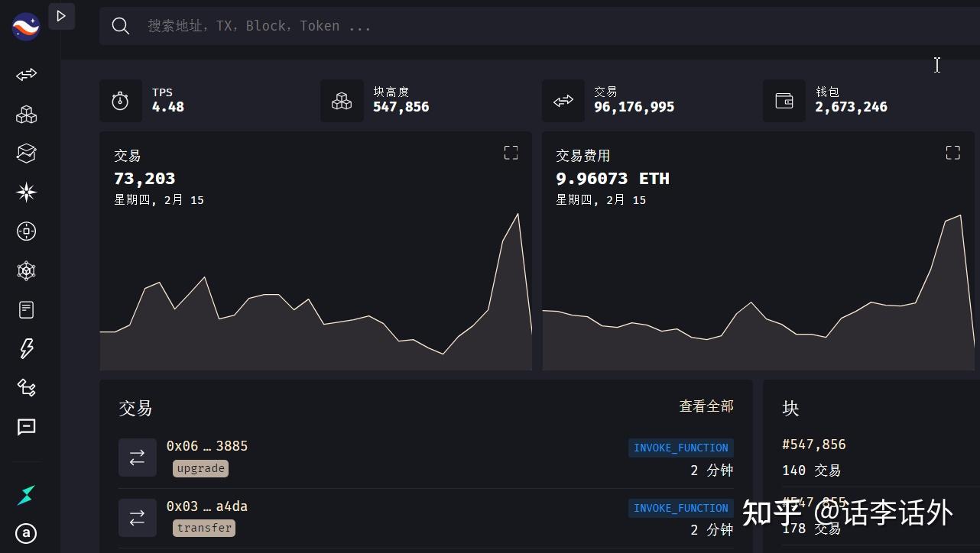Open the open-box chart icon in the sidebar
This screenshot has height=553, width=980.
pyautogui.click(x=27, y=153)
